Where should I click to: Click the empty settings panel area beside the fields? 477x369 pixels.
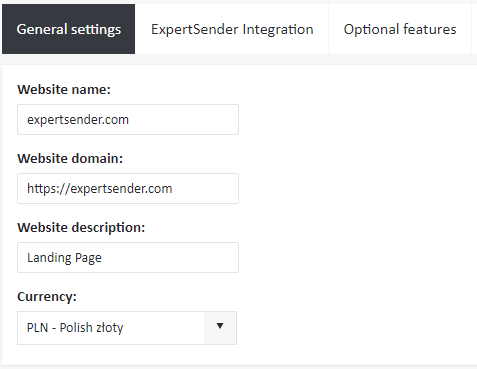click(357, 213)
